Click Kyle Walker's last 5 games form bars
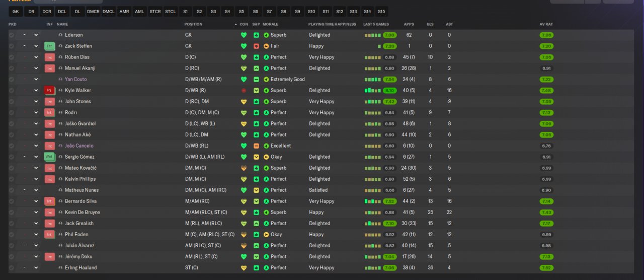644x280 pixels. coord(373,91)
